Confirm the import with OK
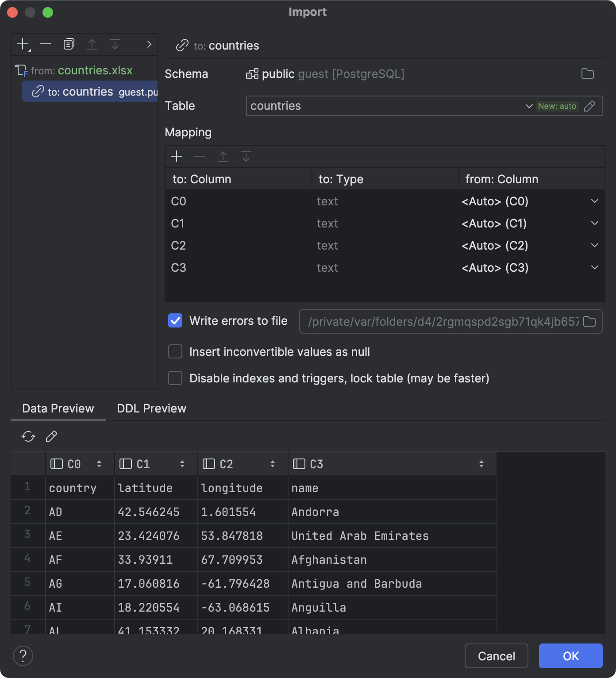This screenshot has height=678, width=616. click(570, 656)
